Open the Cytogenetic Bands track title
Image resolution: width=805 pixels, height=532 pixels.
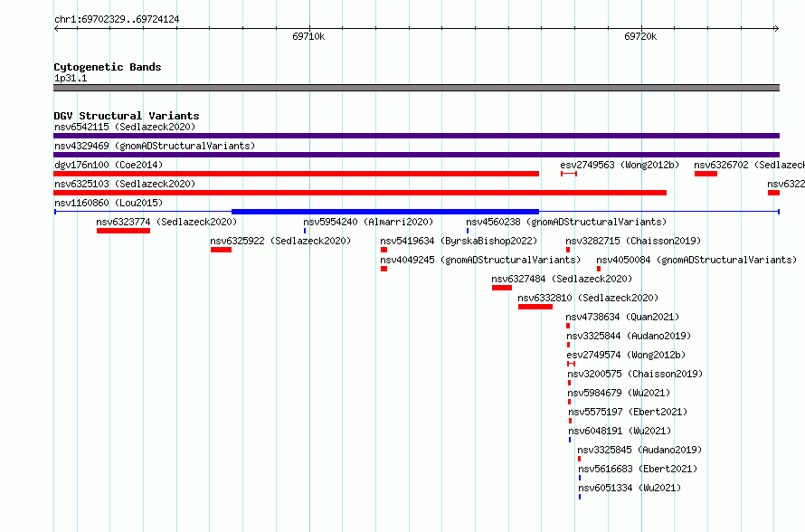[x=108, y=67]
